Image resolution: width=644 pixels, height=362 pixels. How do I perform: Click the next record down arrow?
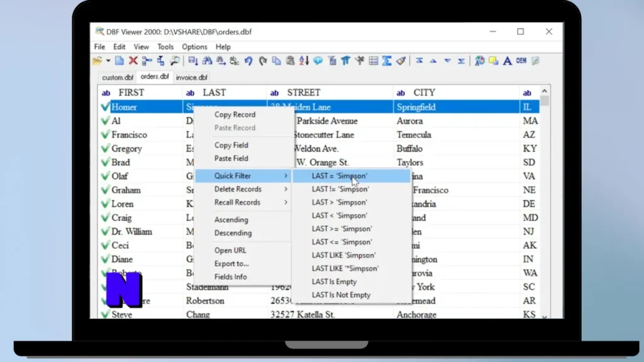[x=447, y=61]
